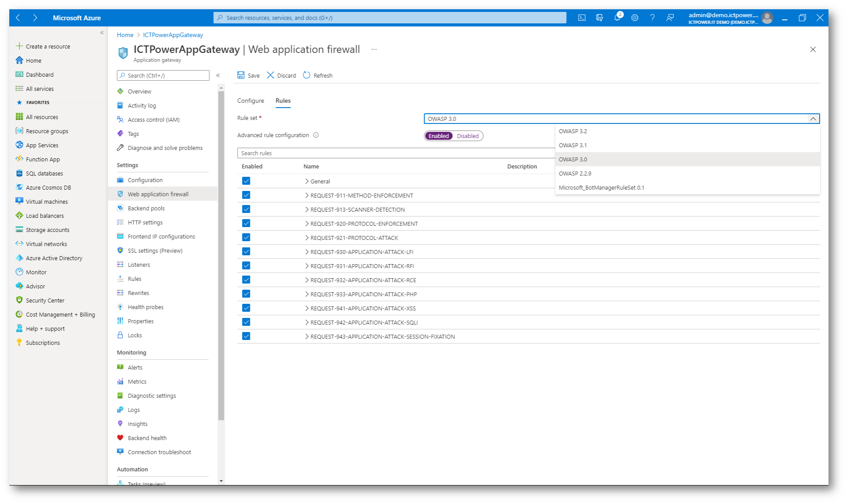The image size is (847, 504).
Task: Open portal settings gear icon
Action: [634, 18]
